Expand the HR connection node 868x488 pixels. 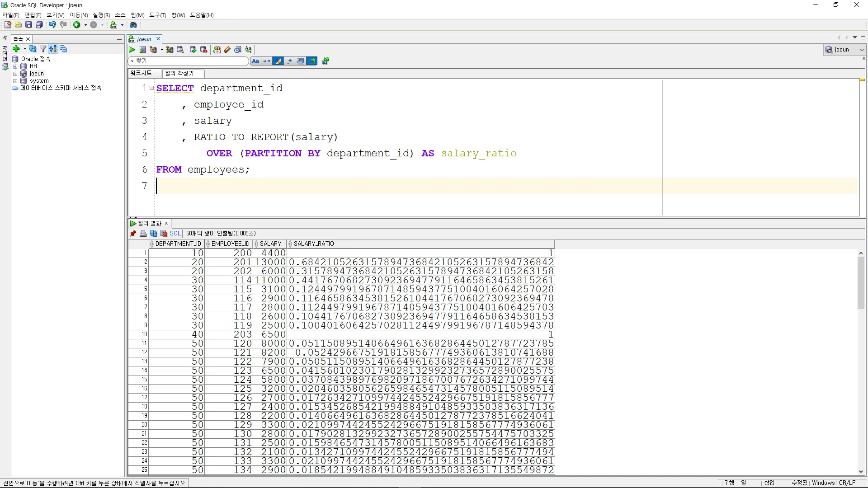15,66
